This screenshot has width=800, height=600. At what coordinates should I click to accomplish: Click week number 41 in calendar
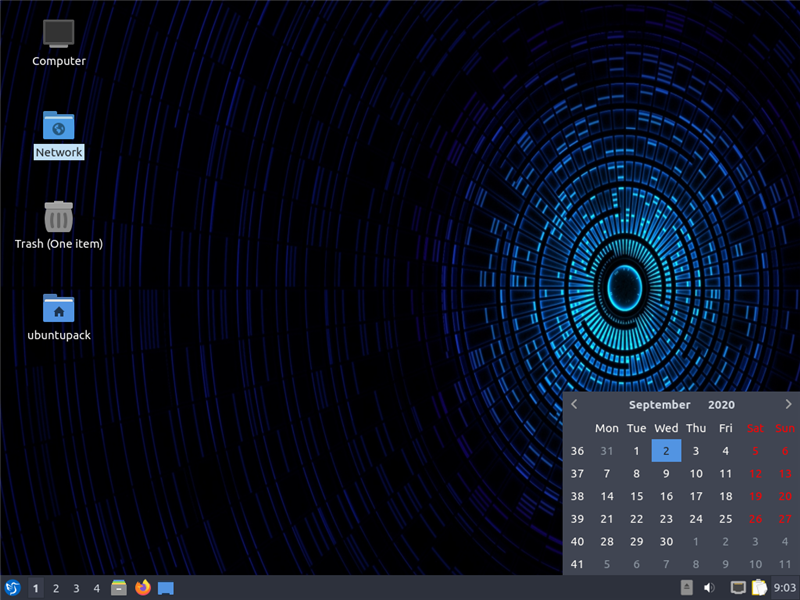point(577,564)
